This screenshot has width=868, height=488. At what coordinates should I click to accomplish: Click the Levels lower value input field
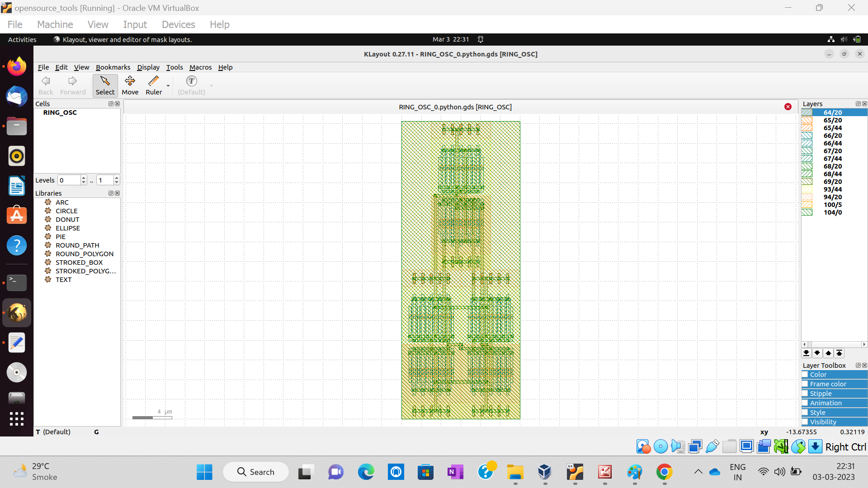pyautogui.click(x=69, y=180)
